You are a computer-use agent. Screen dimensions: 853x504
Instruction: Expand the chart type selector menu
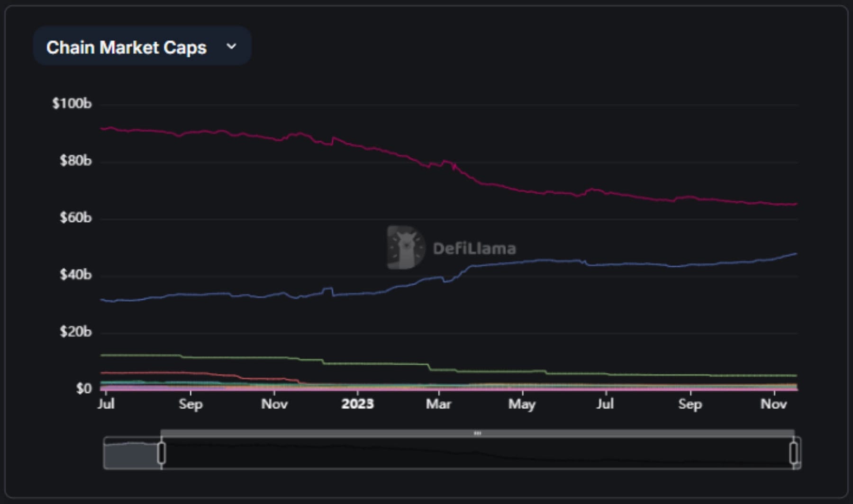tap(142, 46)
